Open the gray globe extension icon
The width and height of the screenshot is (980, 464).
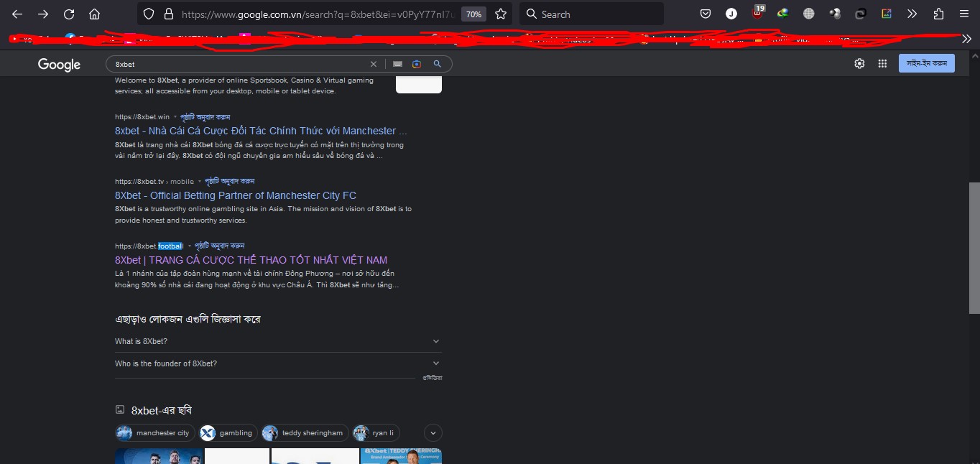(809, 14)
